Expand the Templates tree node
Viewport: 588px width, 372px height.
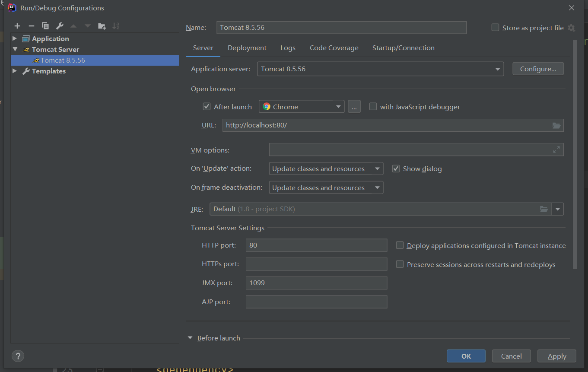[x=15, y=71]
